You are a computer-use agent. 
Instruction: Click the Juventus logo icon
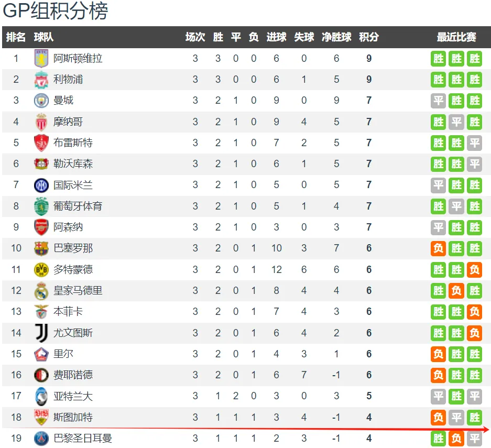pos(41,333)
